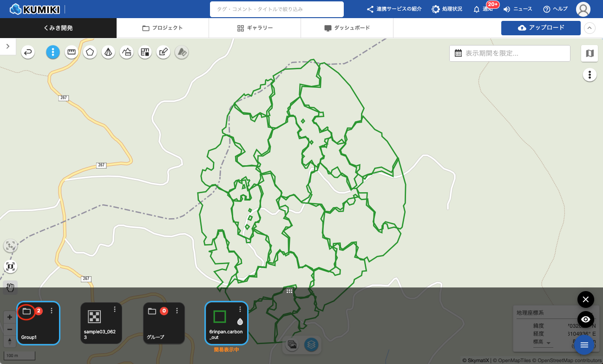Select the sample03_0623 layer thumbnail

95,317
